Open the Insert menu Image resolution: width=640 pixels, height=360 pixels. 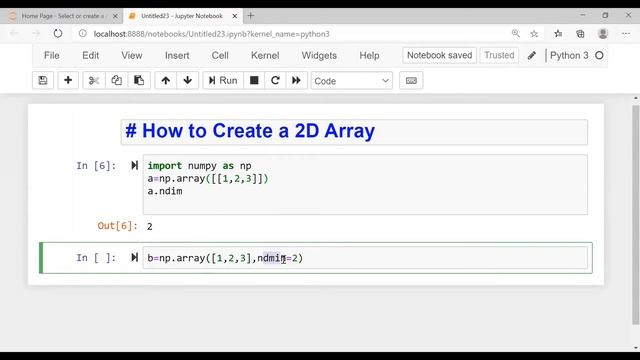[x=177, y=56]
